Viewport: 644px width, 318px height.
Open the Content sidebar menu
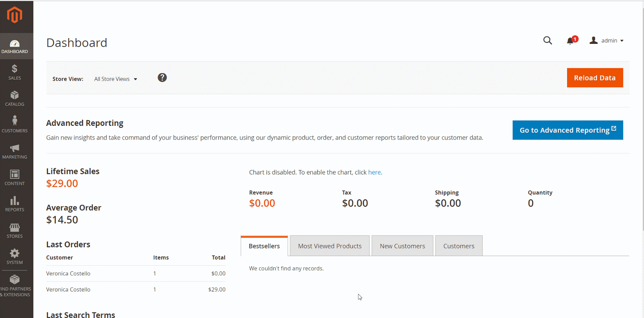coord(14,178)
